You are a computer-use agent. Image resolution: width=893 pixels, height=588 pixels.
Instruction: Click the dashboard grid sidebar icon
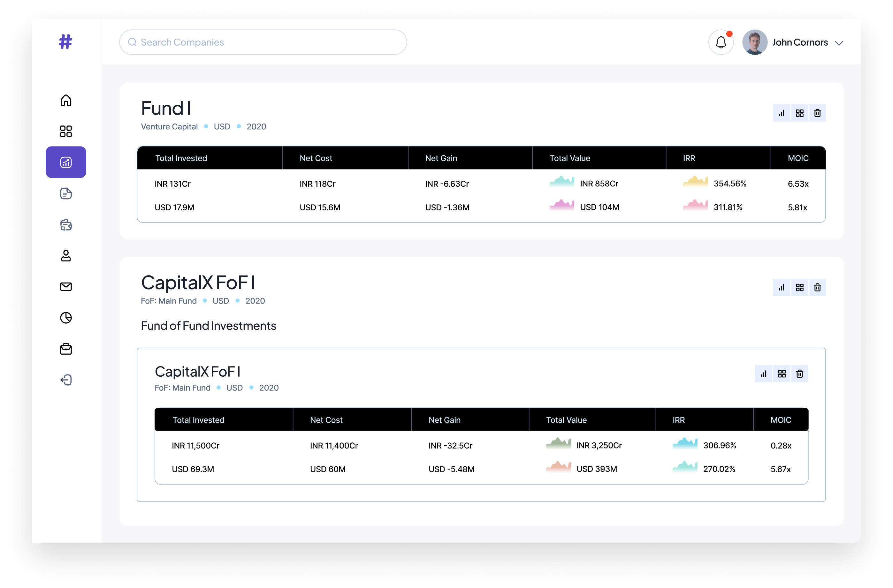(66, 131)
